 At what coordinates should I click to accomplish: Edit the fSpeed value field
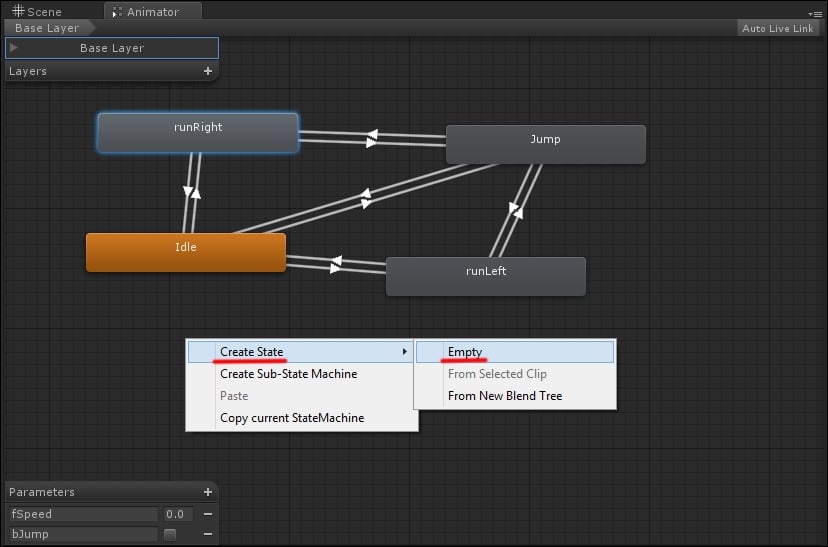(x=180, y=514)
